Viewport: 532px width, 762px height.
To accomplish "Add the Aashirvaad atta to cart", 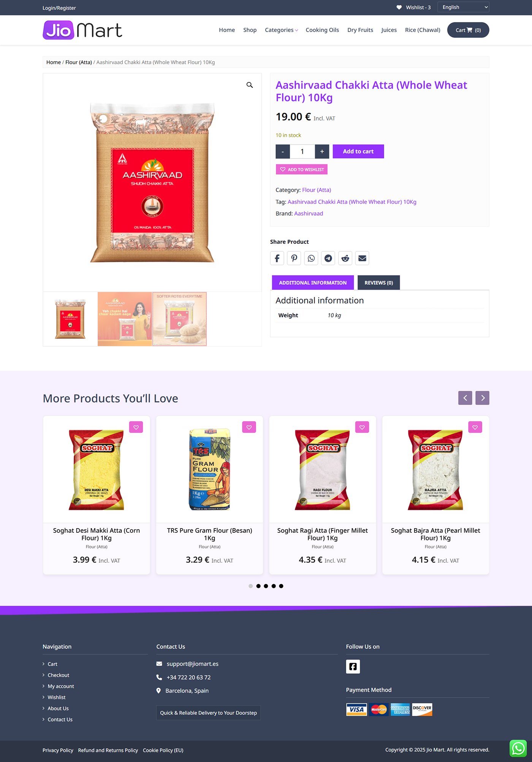I will pyautogui.click(x=358, y=151).
